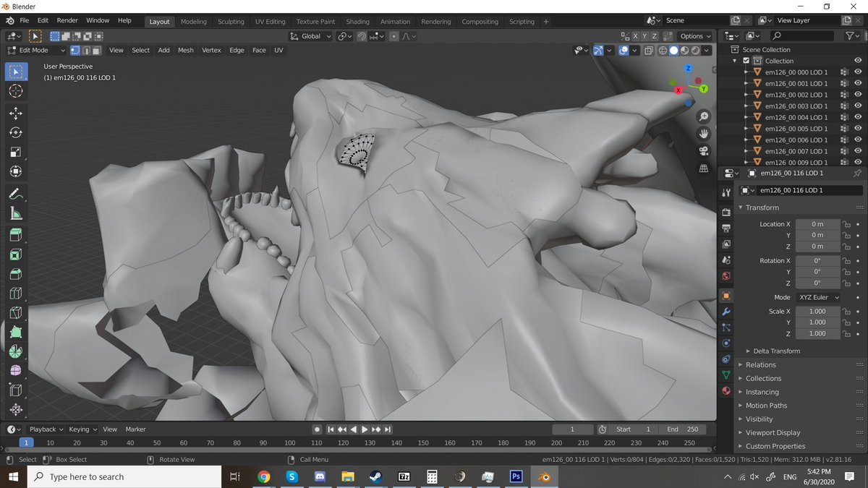Click the zoom view magnifier icon
868x488 pixels.
(x=703, y=116)
